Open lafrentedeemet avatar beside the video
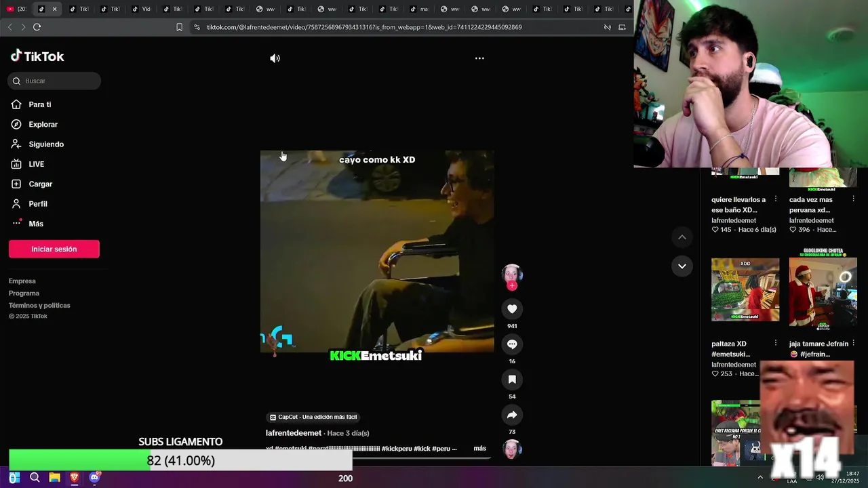The width and height of the screenshot is (868, 488). 512,273
